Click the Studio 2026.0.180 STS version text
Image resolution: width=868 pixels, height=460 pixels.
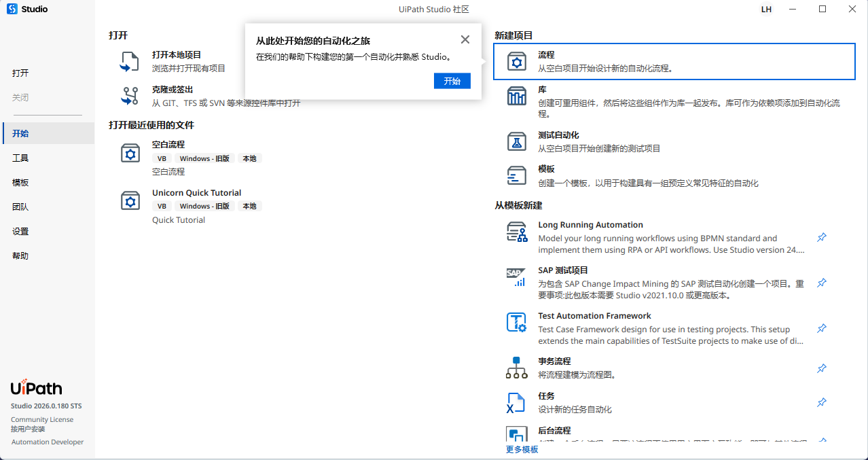point(46,406)
